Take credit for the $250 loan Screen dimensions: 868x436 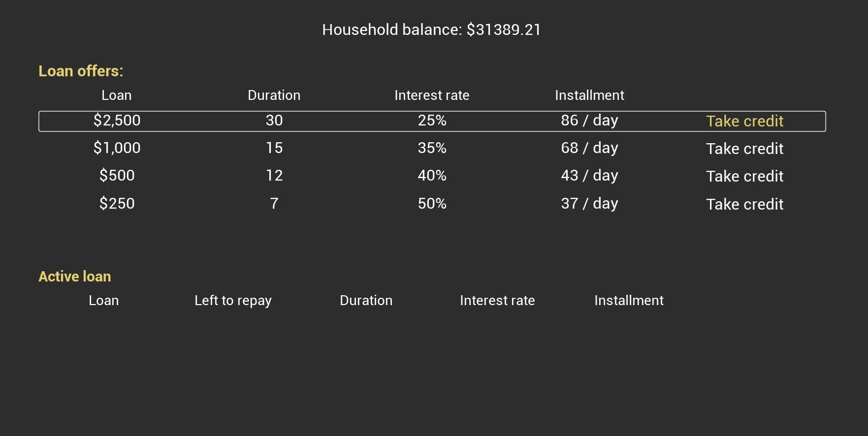point(744,204)
